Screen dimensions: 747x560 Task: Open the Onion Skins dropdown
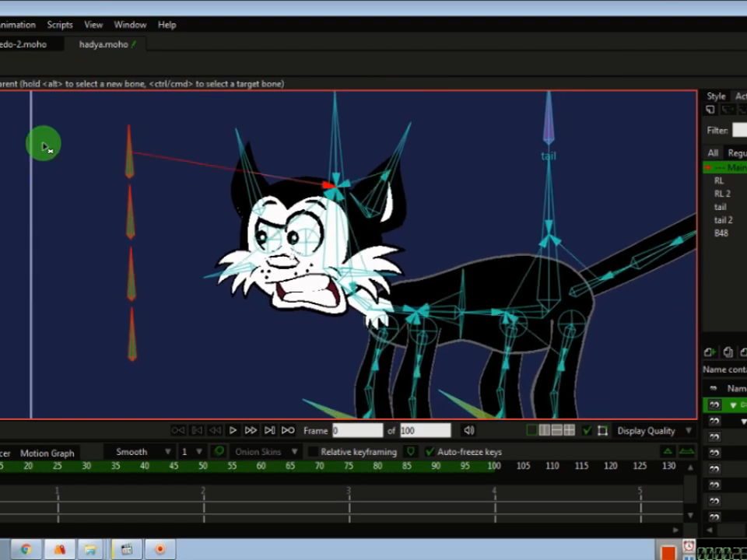click(265, 451)
